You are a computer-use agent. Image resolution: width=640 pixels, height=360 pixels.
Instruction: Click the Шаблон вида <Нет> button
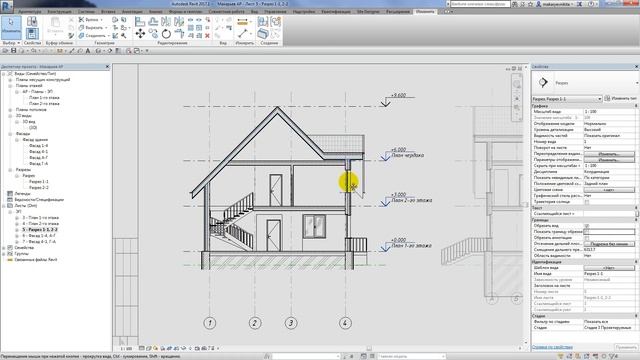coord(609,268)
